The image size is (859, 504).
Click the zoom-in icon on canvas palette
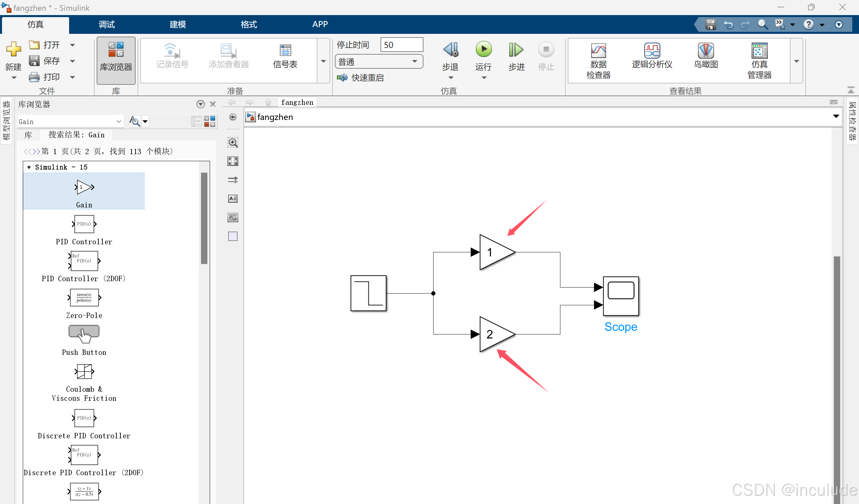tap(233, 143)
